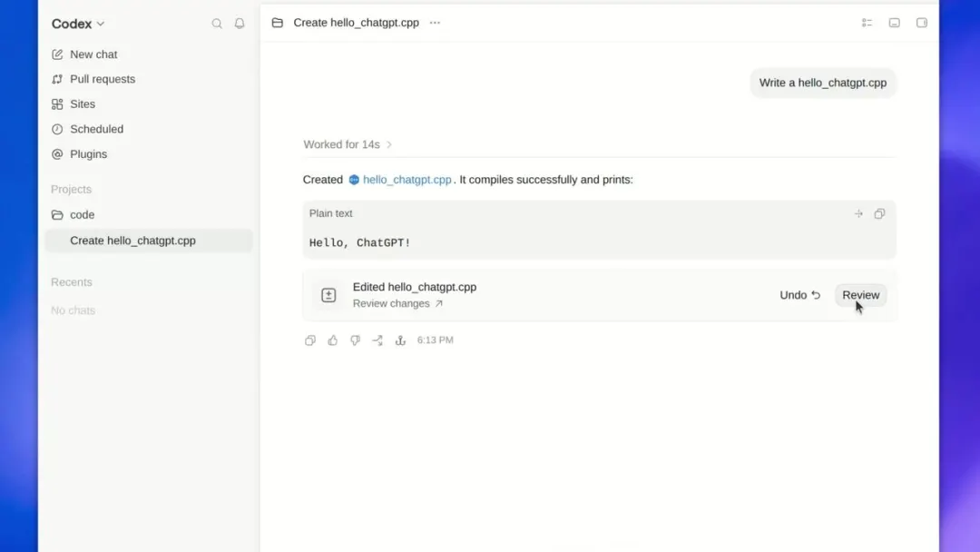Open the notifications bell
Screen dimensions: 980x552
point(240,24)
